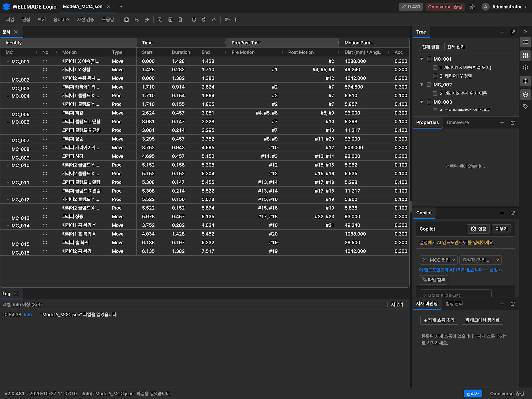This screenshot has height=399, width=532.
Task: Undo the last action in toolbar
Action: pos(137,20)
